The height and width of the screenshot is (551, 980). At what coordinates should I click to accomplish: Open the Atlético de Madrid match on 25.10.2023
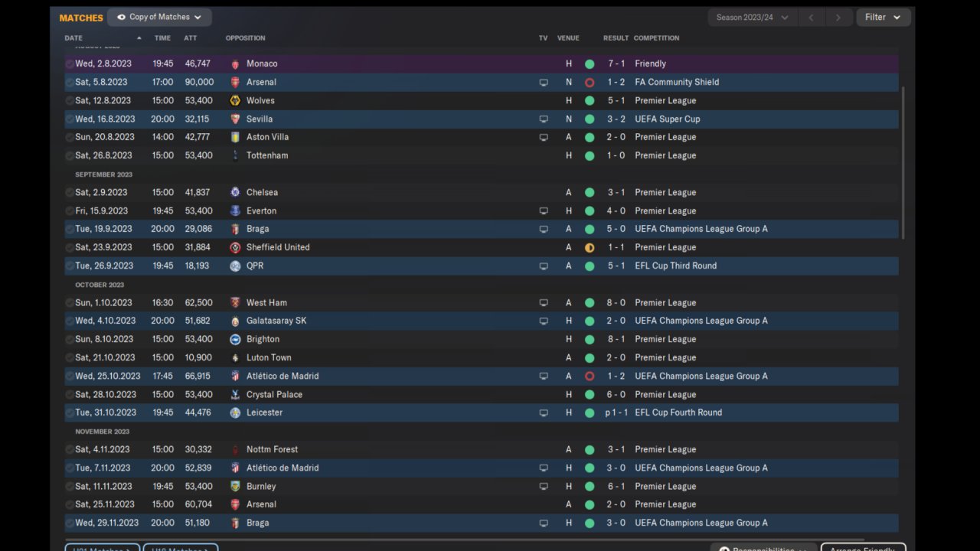(x=482, y=376)
